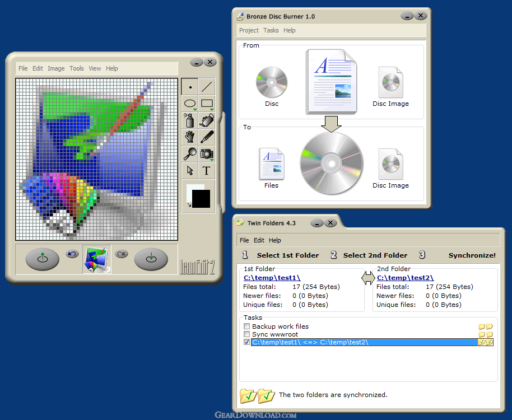Open the Image menu in IconEdit2
The width and height of the screenshot is (512, 420).
pyautogui.click(x=56, y=68)
